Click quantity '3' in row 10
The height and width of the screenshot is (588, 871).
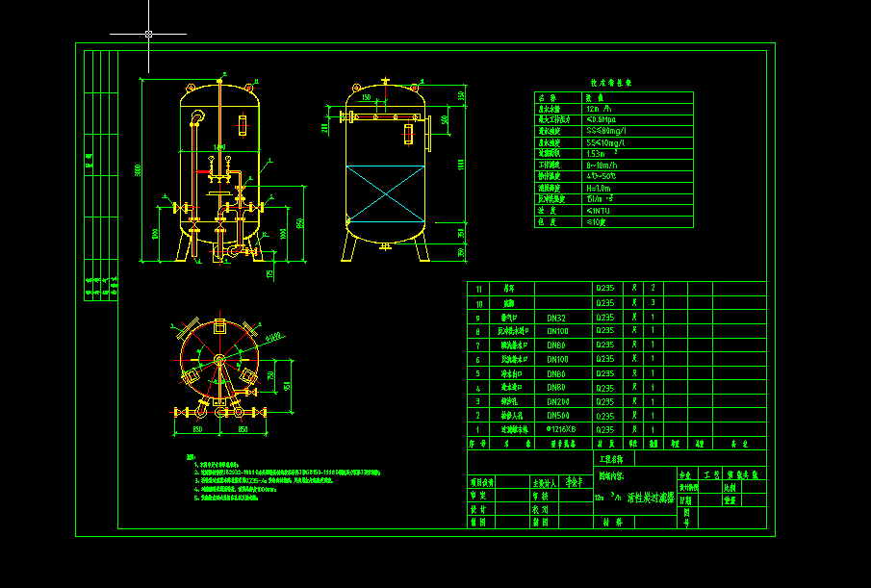653,302
